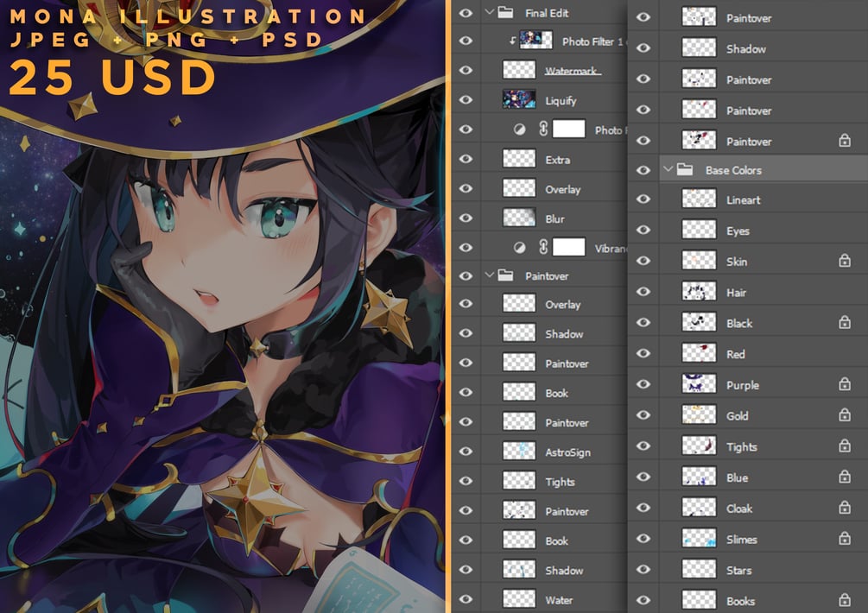Click the lock icon on the Books layer
The height and width of the screenshot is (613, 868).
click(x=844, y=600)
